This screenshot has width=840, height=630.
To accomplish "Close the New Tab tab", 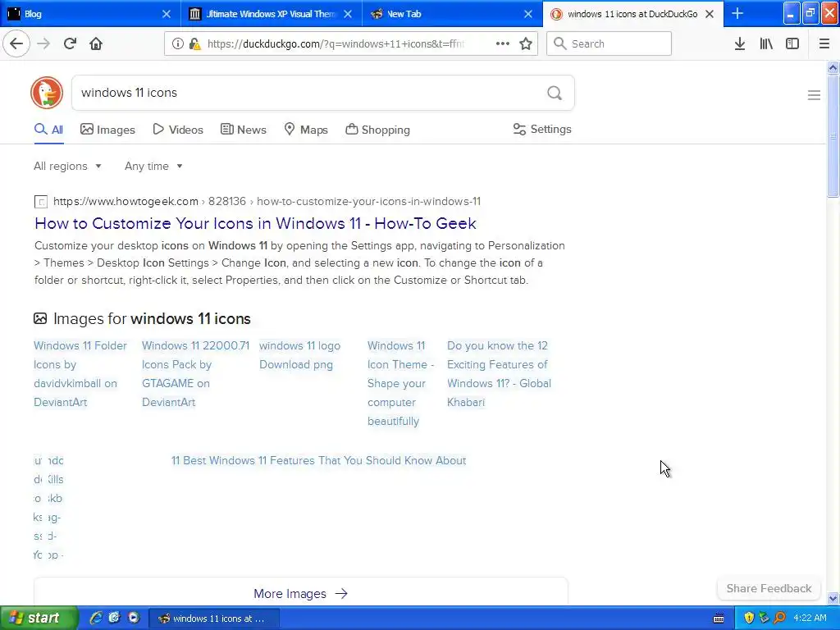I will 528,14.
